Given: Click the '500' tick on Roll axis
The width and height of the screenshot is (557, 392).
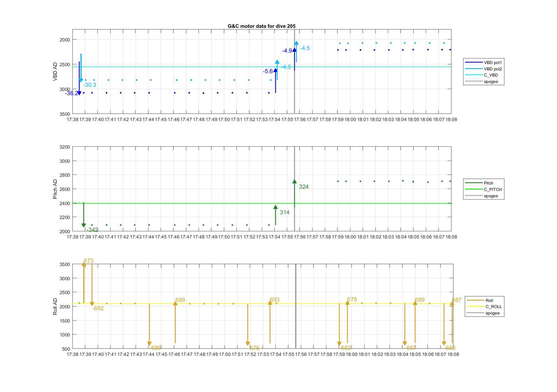Looking at the screenshot, I should (66, 349).
